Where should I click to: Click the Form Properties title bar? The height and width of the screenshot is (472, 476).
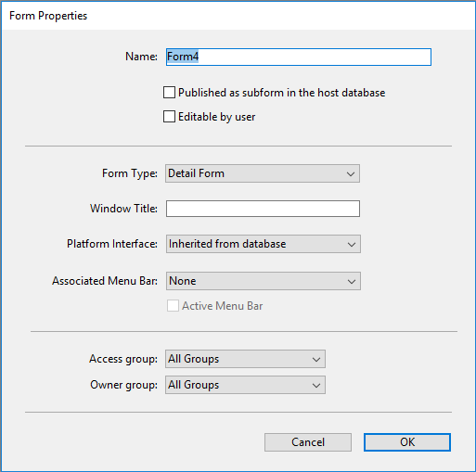(x=238, y=16)
